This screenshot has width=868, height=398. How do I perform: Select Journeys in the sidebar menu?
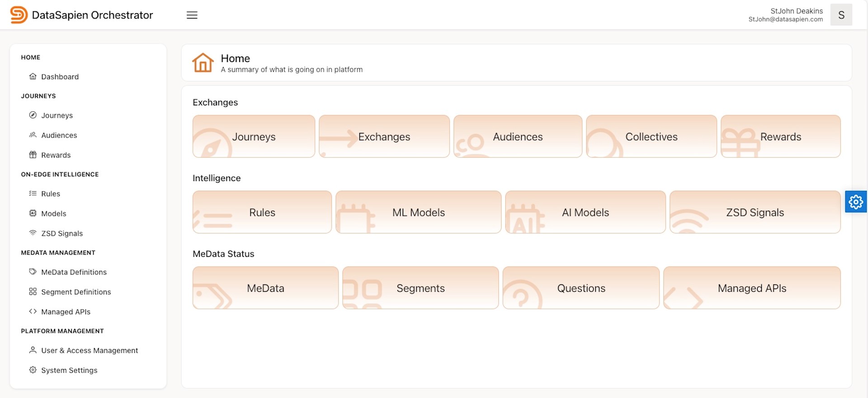coord(57,115)
